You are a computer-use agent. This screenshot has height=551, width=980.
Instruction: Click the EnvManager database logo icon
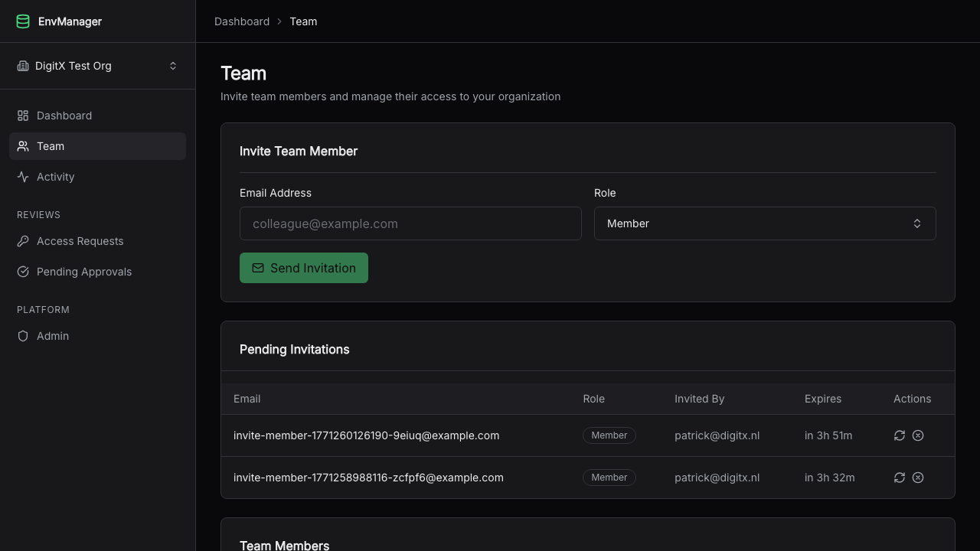coord(23,21)
